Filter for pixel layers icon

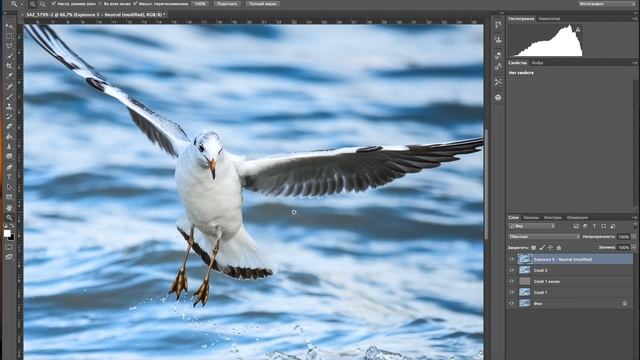[576, 226]
